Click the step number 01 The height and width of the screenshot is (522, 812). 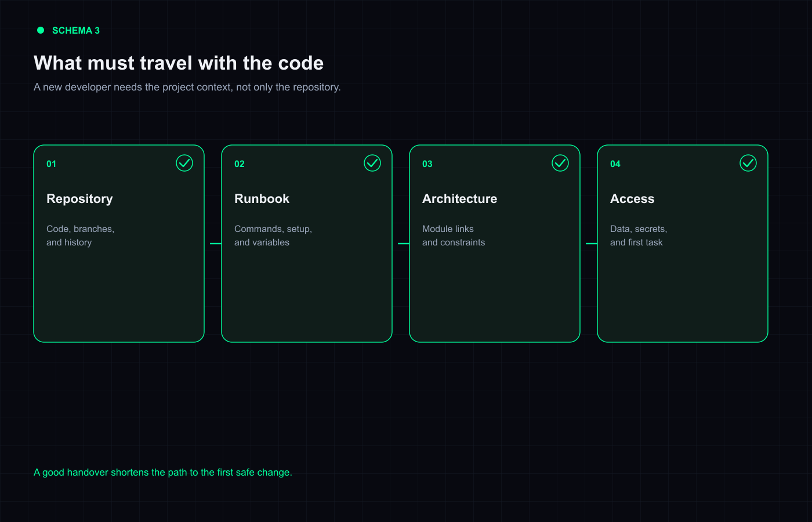click(x=52, y=164)
